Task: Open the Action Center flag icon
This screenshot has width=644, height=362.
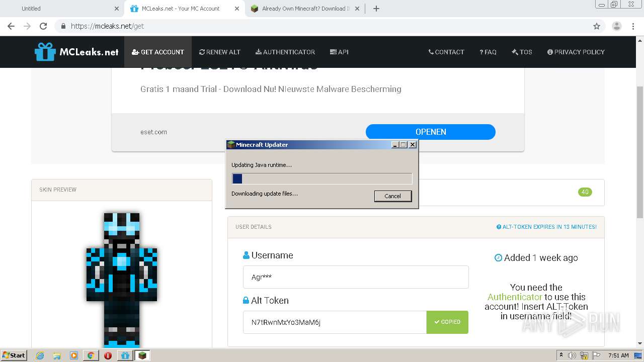Action: (595, 355)
